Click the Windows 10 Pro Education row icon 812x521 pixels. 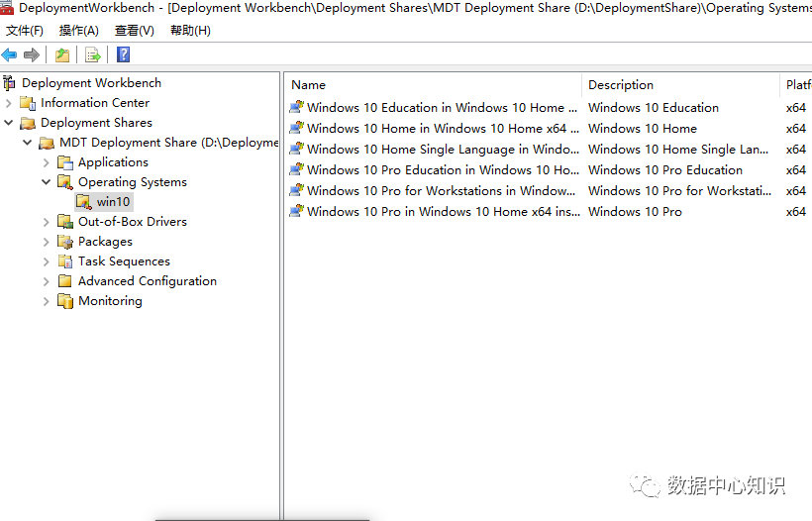(296, 169)
